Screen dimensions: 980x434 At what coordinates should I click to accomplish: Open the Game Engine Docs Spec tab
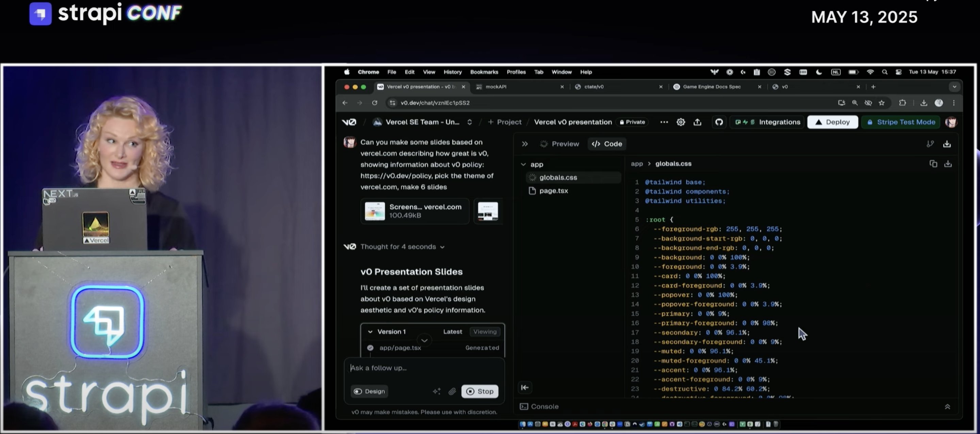point(718,87)
